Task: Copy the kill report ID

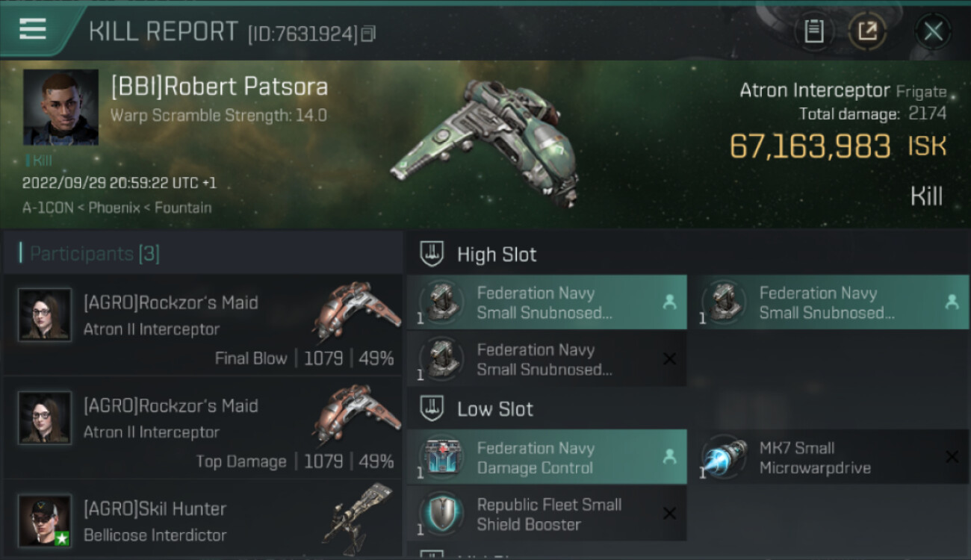Action: click(x=368, y=34)
